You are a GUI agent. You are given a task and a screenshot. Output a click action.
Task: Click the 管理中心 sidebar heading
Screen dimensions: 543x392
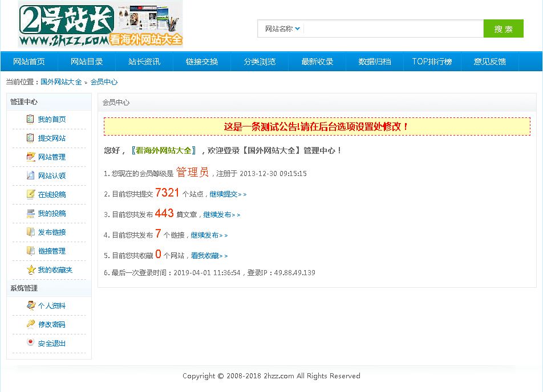point(24,102)
